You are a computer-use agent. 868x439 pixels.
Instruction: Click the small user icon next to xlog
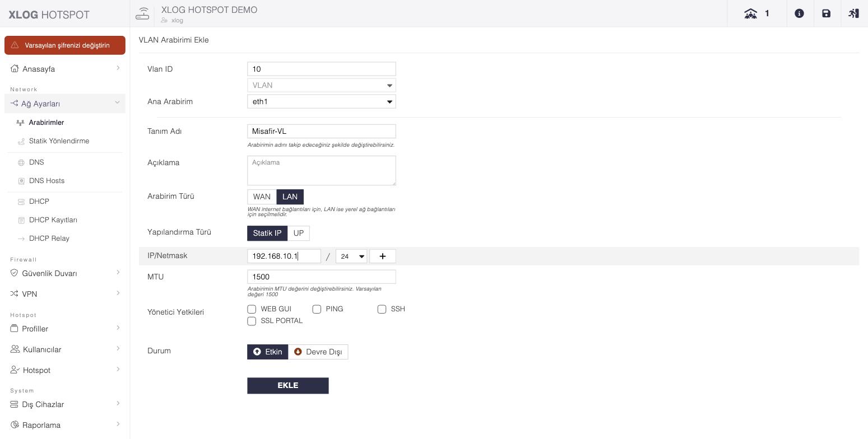pos(164,20)
